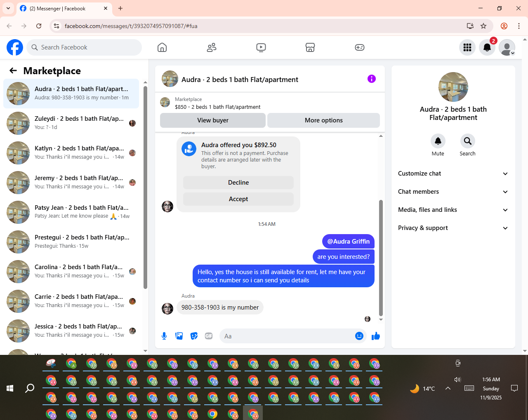Mute the conversation with bell icon

click(x=438, y=141)
